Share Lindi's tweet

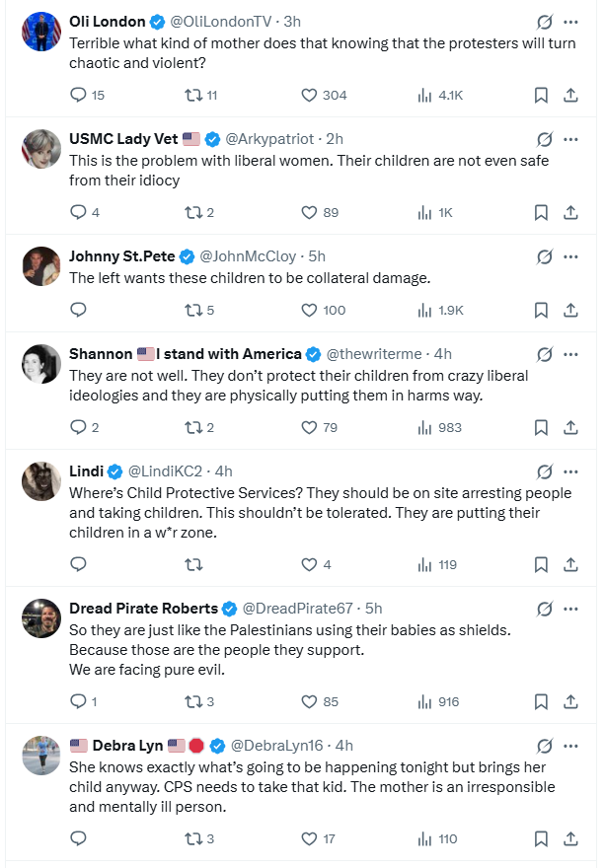coord(570,564)
